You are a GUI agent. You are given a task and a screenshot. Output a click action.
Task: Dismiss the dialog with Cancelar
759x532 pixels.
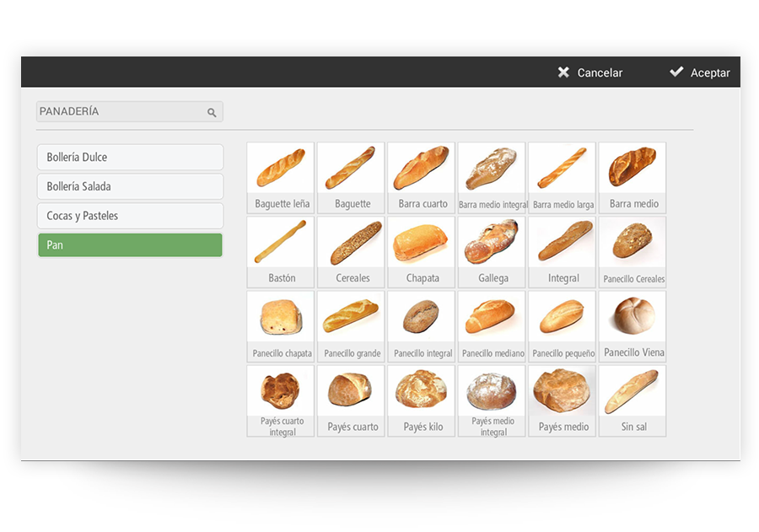[x=590, y=73]
